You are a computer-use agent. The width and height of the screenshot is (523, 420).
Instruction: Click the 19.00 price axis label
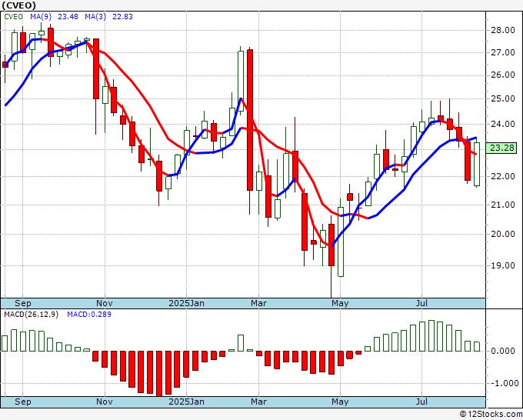[503, 265]
